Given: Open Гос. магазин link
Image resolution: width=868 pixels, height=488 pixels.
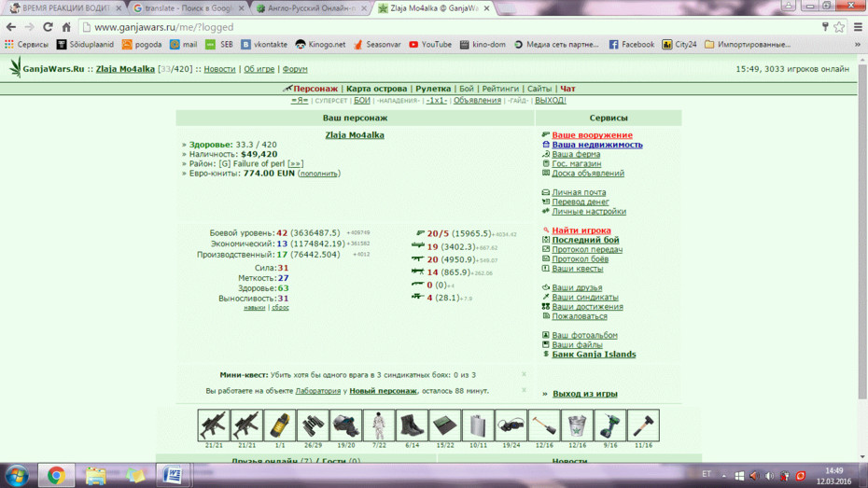Looking at the screenshot, I should (576, 163).
